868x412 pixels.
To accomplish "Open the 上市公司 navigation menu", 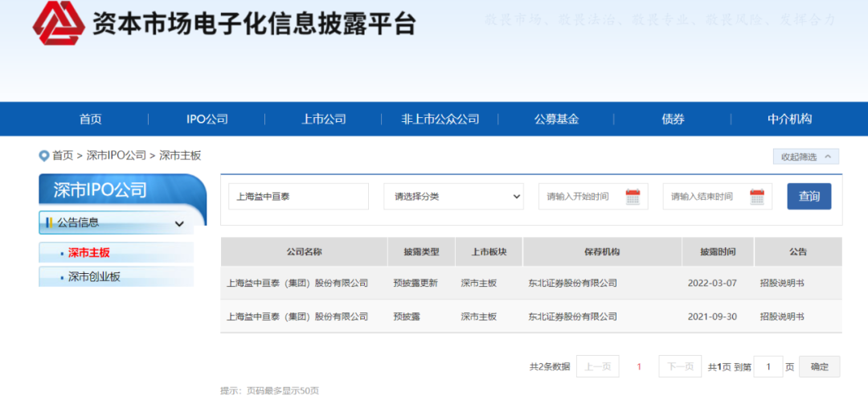I will point(323,119).
